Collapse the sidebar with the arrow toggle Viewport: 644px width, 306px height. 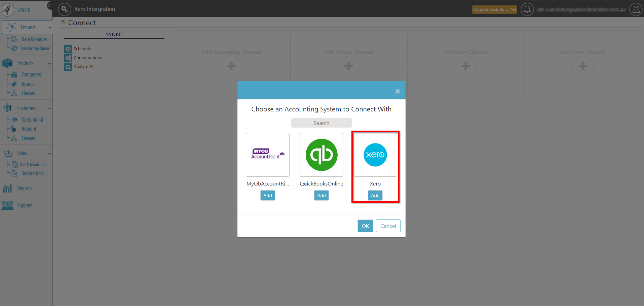click(49, 5)
